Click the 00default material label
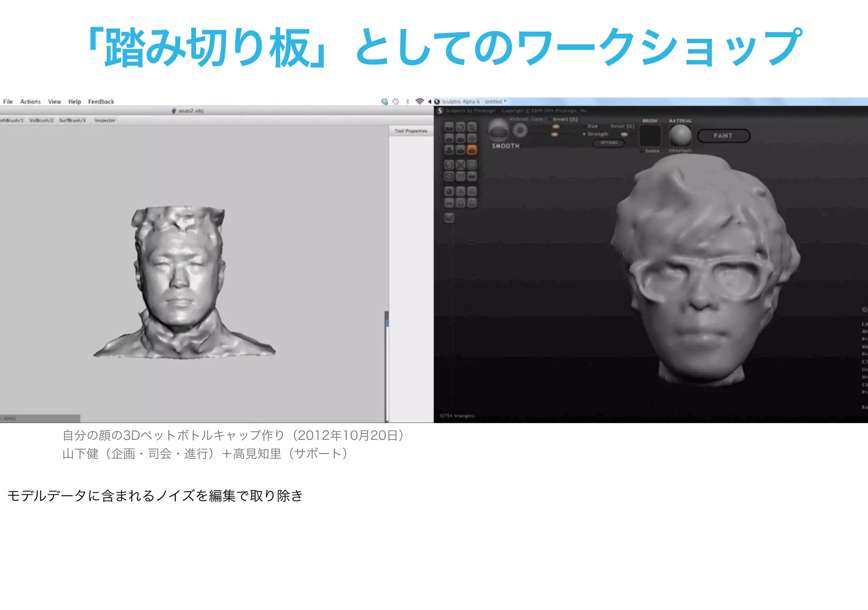 pyautogui.click(x=680, y=150)
